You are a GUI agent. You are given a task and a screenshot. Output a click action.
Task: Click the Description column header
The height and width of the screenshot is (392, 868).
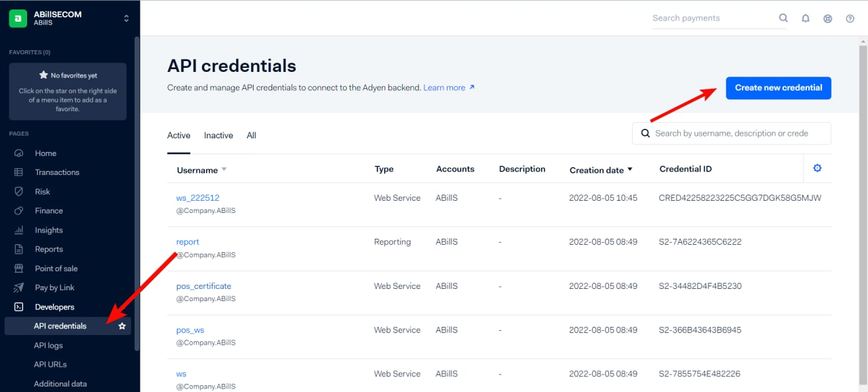point(522,169)
